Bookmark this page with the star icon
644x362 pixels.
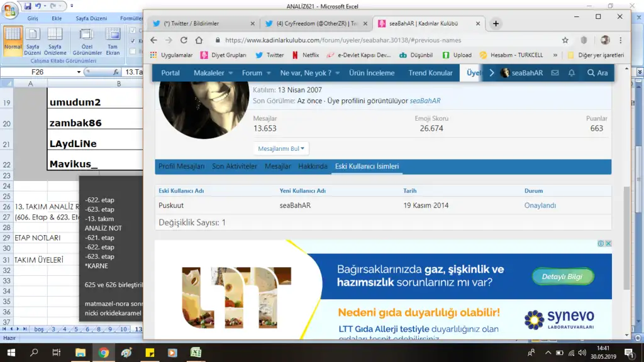[x=565, y=40]
